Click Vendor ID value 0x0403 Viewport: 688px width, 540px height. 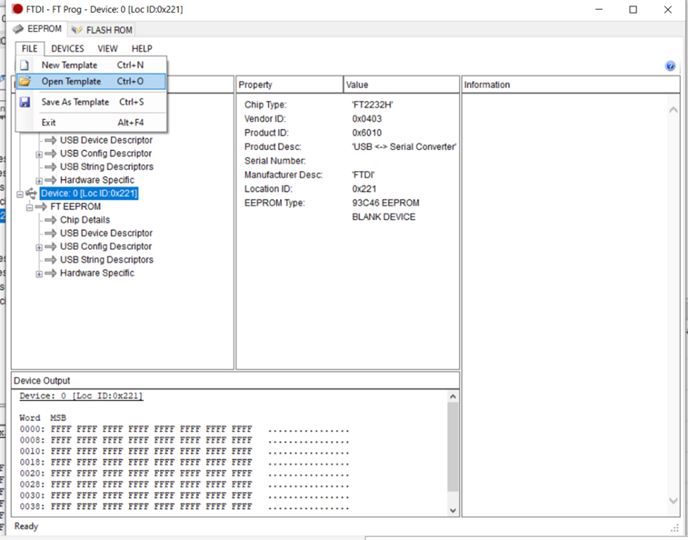367,119
